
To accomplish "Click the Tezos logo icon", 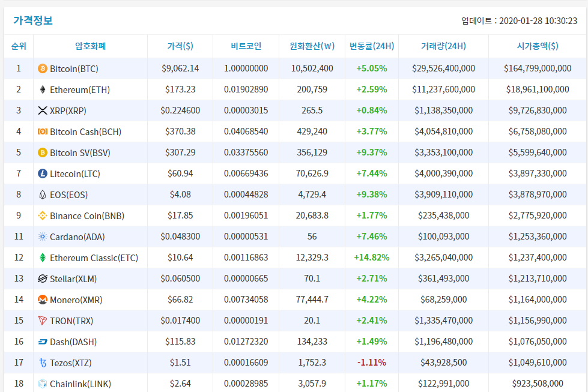I will pyautogui.click(x=43, y=363).
